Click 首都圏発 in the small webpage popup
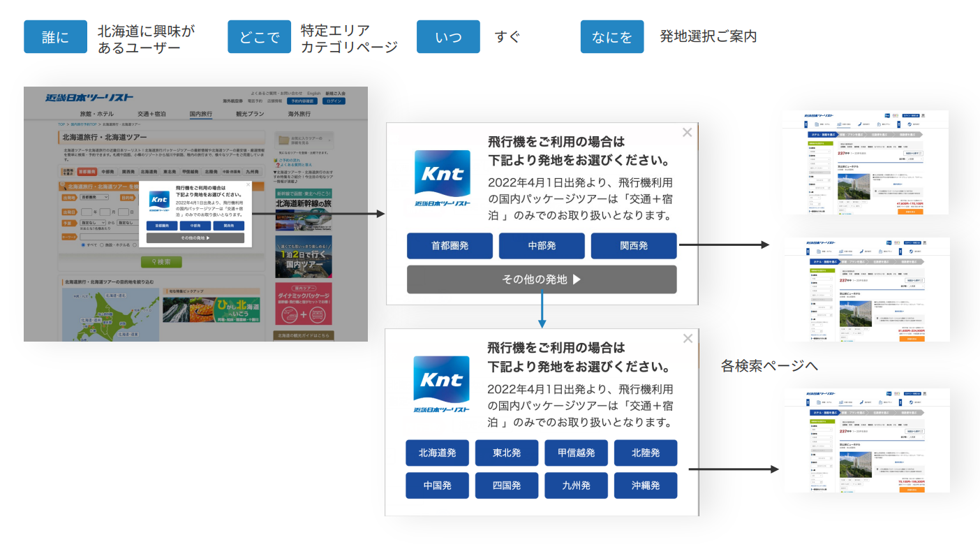This screenshot has width=980, height=547. click(x=162, y=226)
